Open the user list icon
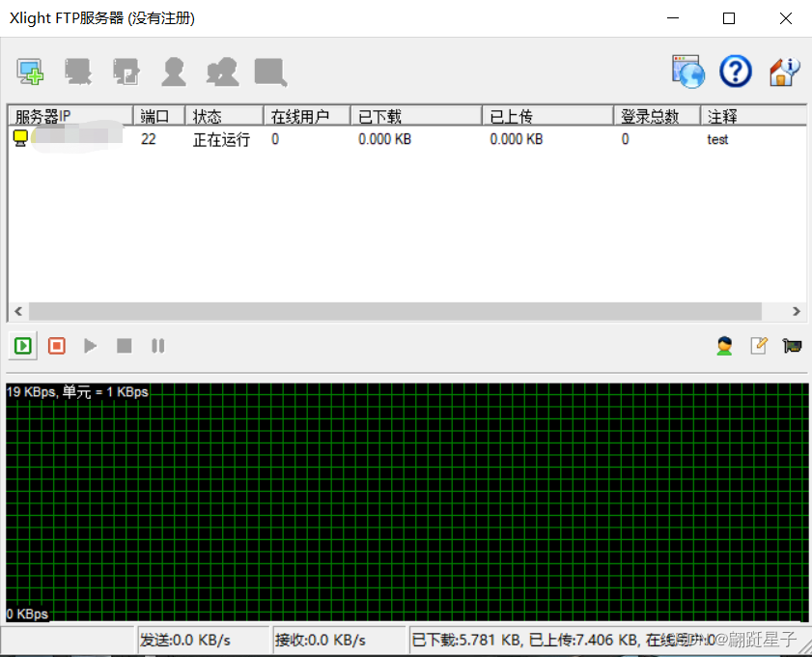The image size is (812, 657). point(724,346)
